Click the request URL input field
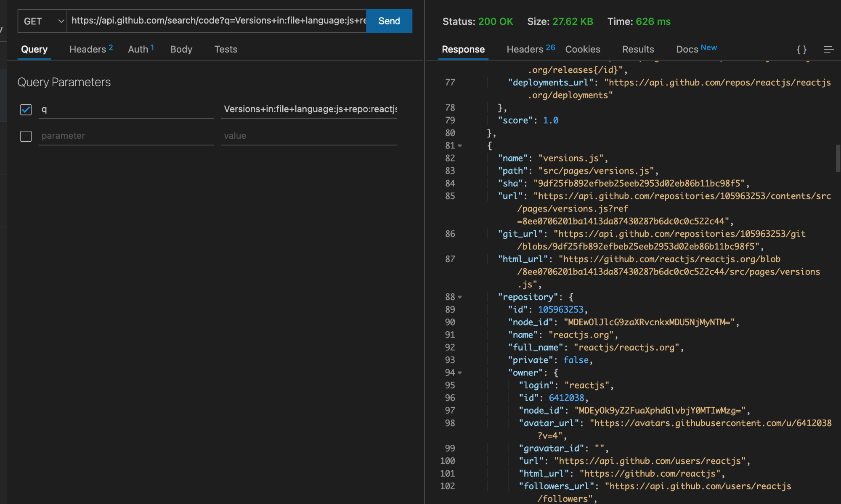This screenshot has width=841, height=504. point(217,21)
